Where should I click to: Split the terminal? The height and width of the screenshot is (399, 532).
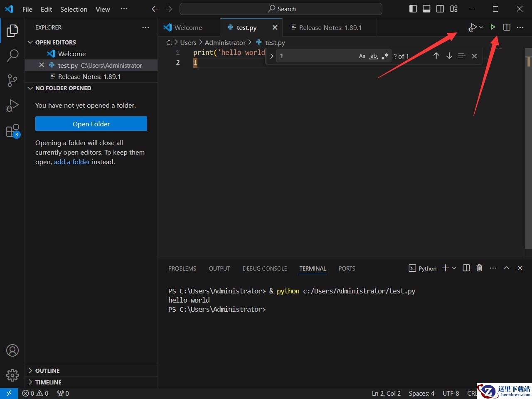tap(466, 268)
